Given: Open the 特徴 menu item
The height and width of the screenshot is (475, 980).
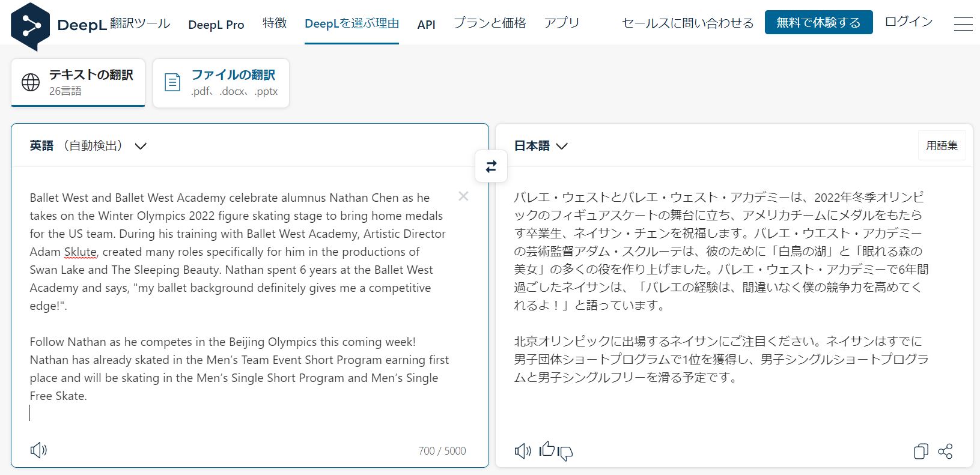Looking at the screenshot, I should [275, 23].
